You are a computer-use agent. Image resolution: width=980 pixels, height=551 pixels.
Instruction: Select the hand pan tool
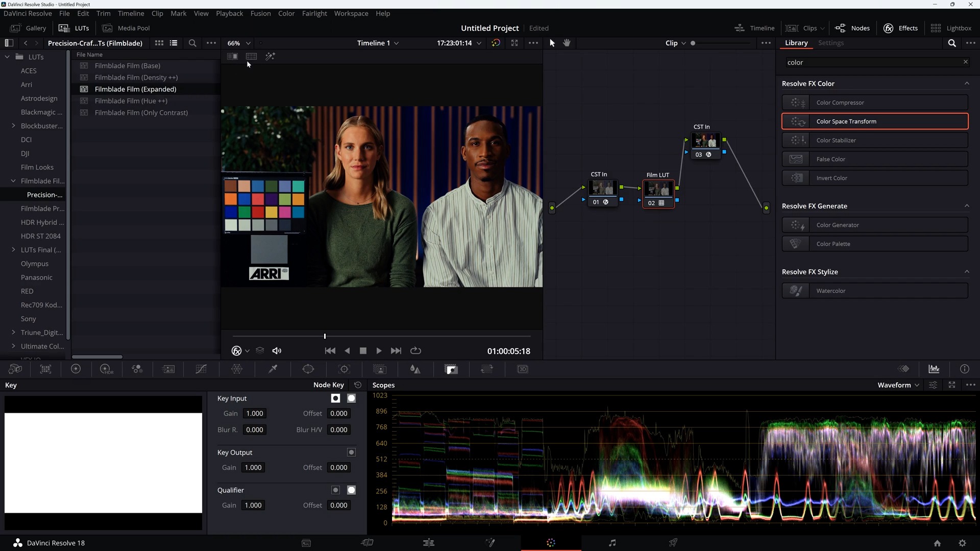tap(567, 43)
